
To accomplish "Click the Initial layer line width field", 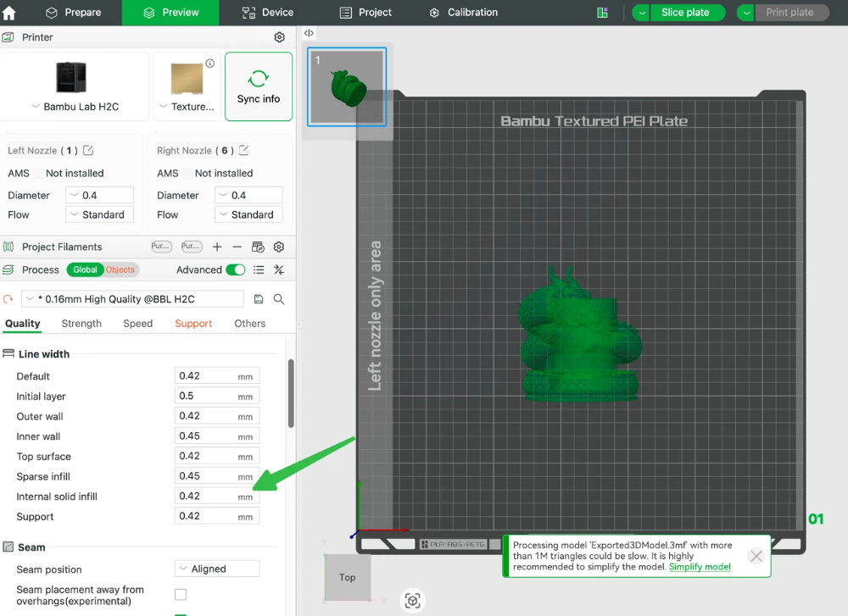I will pyautogui.click(x=217, y=396).
